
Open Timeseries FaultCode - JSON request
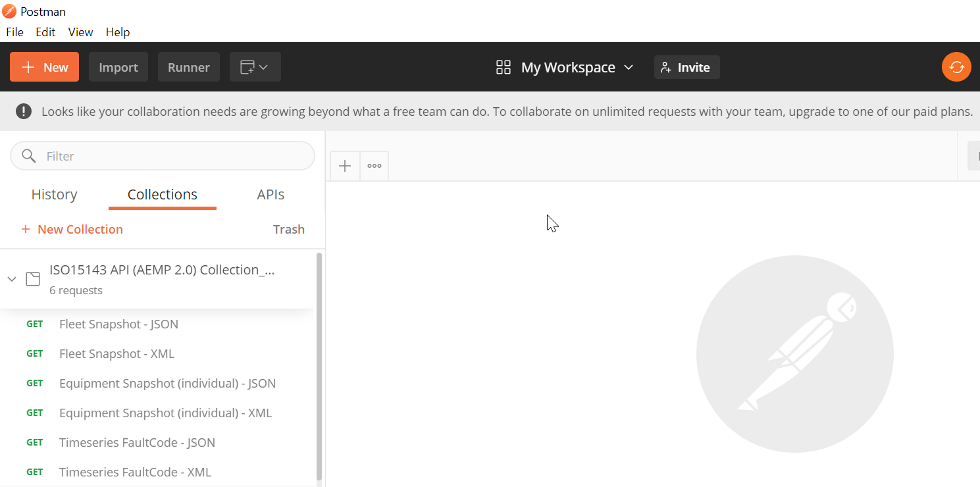point(157,442)
